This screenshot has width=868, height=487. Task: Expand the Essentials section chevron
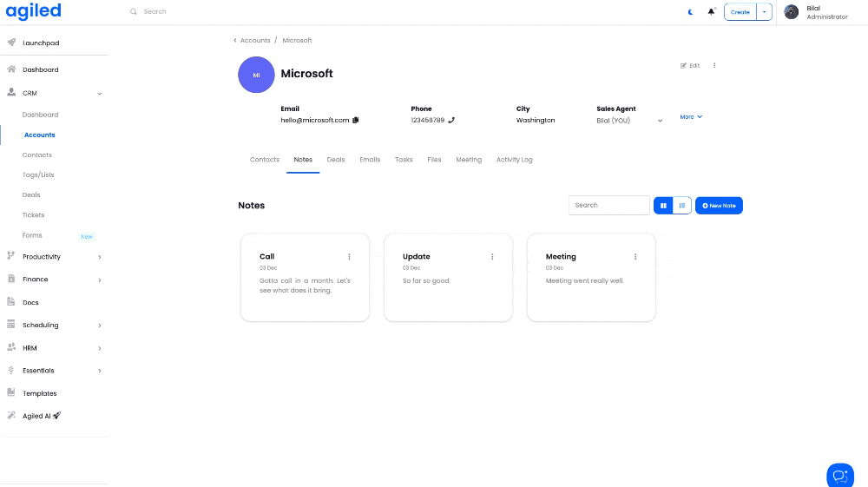(x=100, y=371)
